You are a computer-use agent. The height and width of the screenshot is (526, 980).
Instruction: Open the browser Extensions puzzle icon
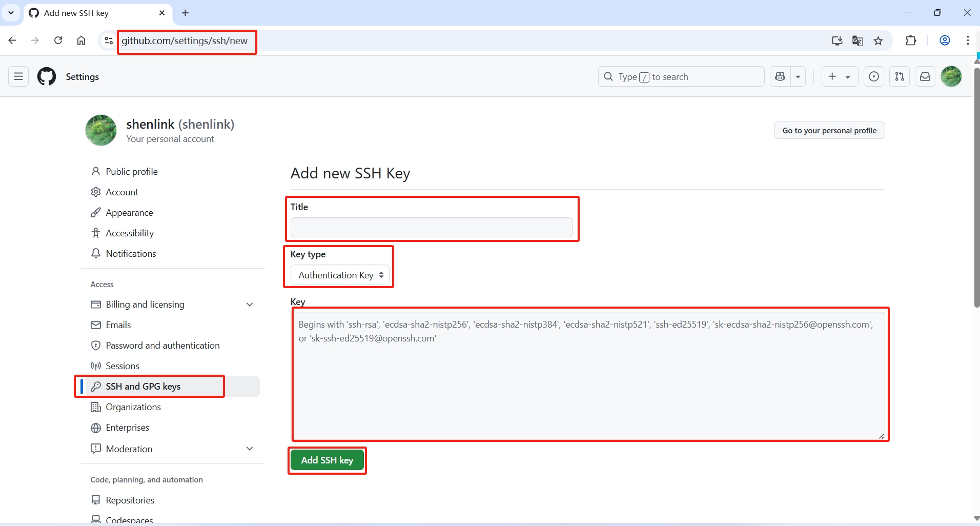911,41
